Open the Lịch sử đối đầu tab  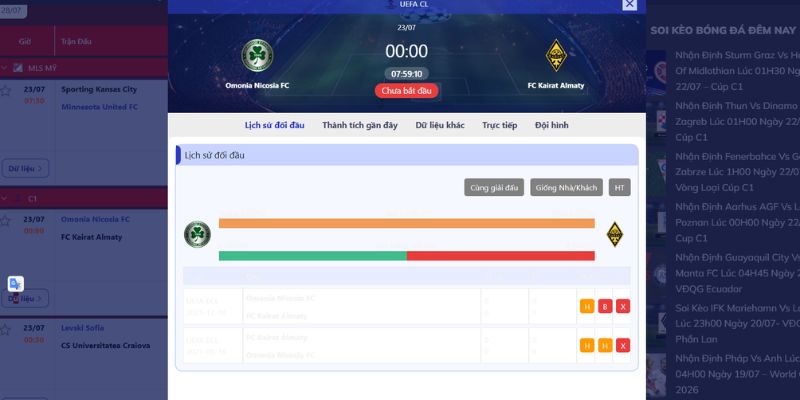[274, 125]
